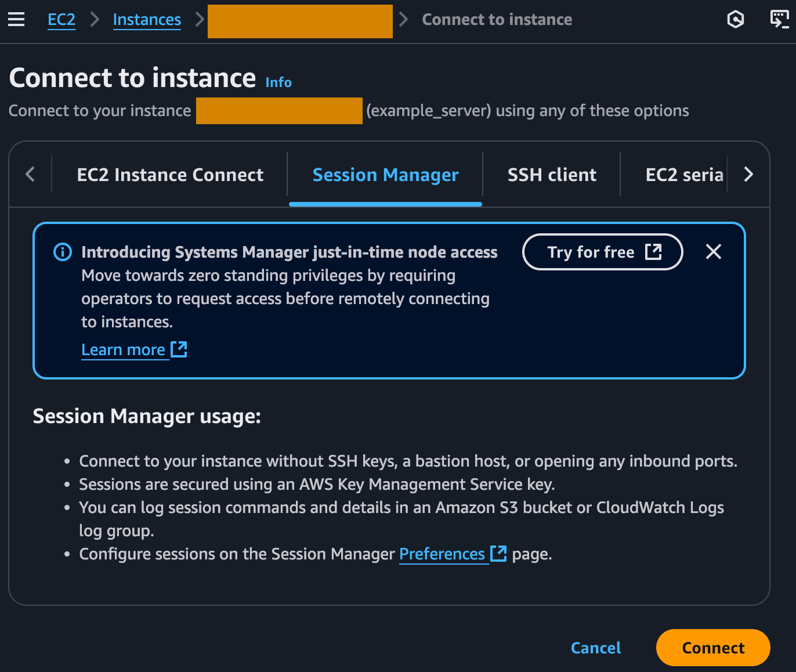
Task: Click the external link icon beside Learn more
Action: 179,349
